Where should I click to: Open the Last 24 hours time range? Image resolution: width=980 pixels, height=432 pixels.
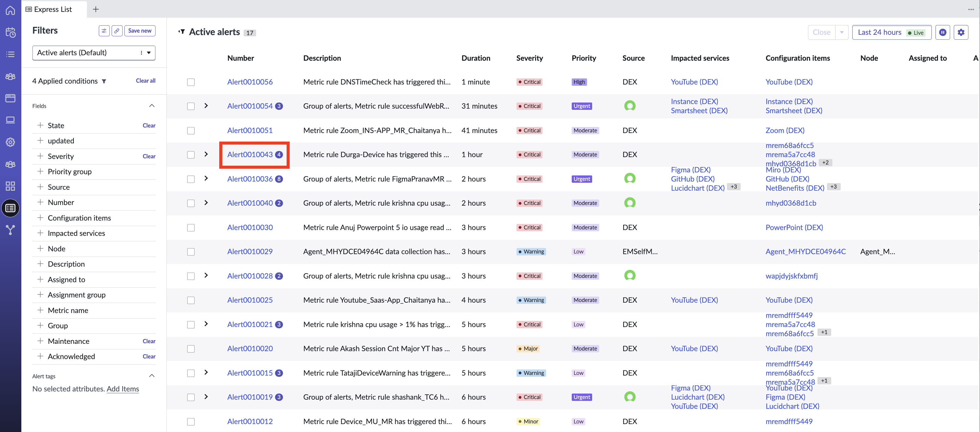(x=891, y=32)
